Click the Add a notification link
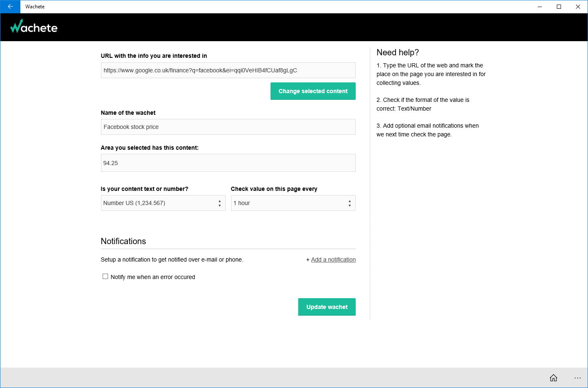Viewport: 588px width, 388px height. (x=333, y=259)
